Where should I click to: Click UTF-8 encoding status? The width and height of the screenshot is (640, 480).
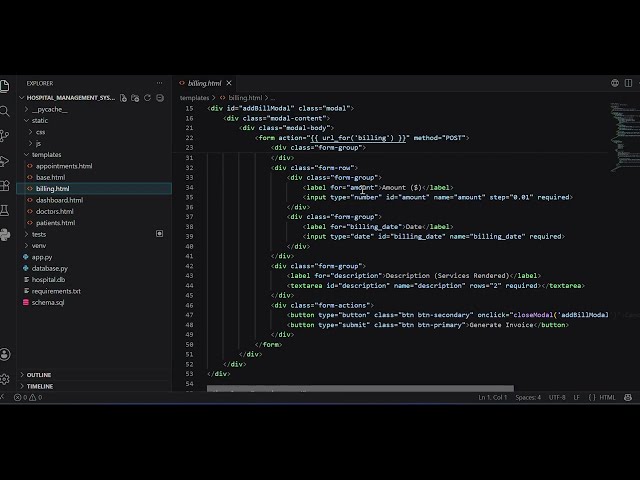coord(557,397)
